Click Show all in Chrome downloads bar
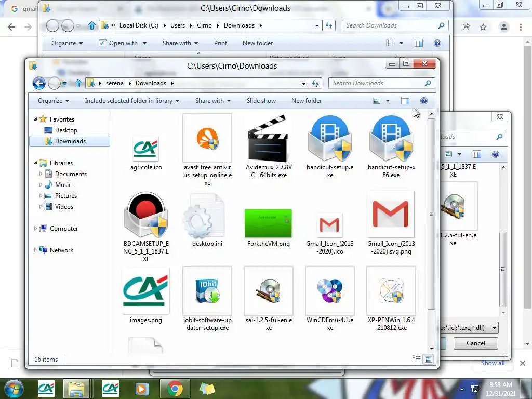The height and width of the screenshot is (399, 532). pos(493,363)
